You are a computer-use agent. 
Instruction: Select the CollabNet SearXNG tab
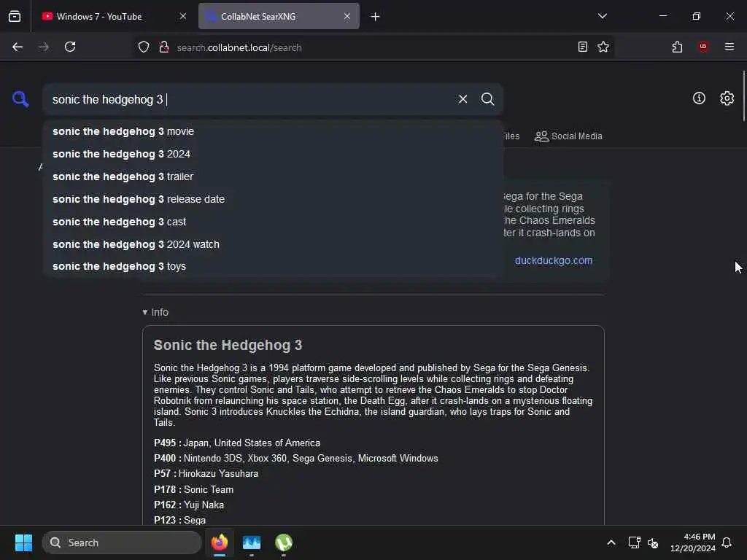point(279,16)
